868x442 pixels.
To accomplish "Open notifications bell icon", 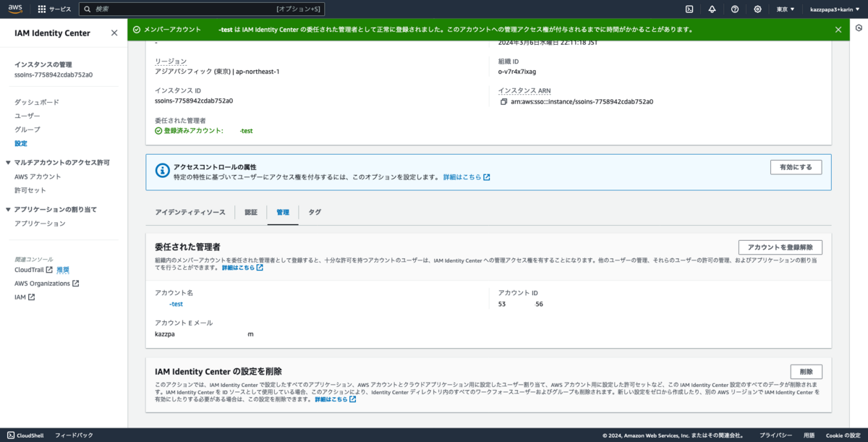I will [x=712, y=9].
